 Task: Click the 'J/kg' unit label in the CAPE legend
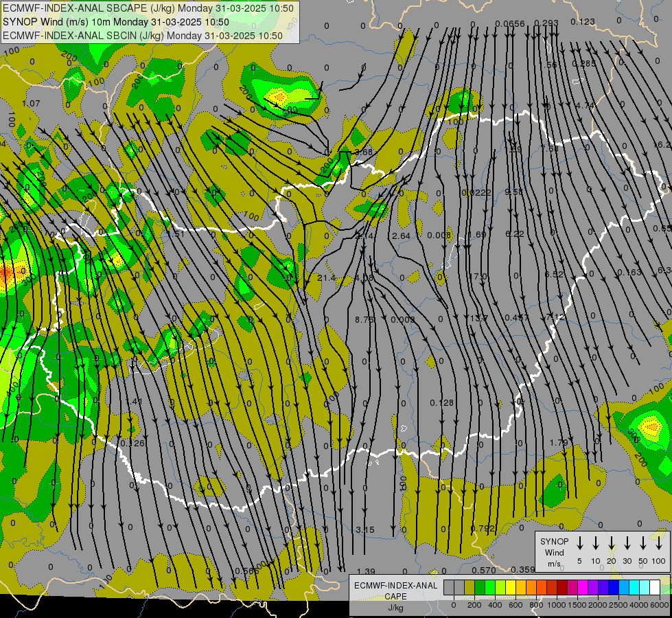pos(395,608)
